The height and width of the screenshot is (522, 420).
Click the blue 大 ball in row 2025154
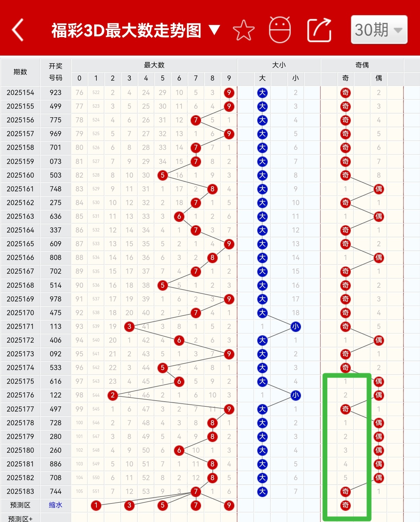(x=262, y=93)
